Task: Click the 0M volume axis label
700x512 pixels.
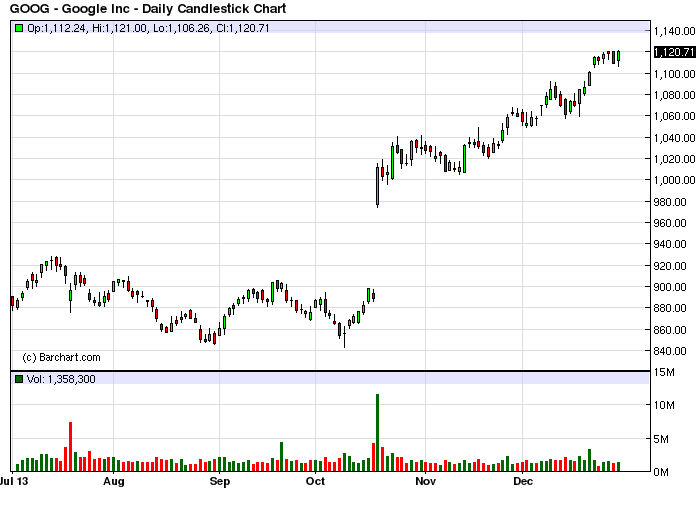Action: pos(661,472)
